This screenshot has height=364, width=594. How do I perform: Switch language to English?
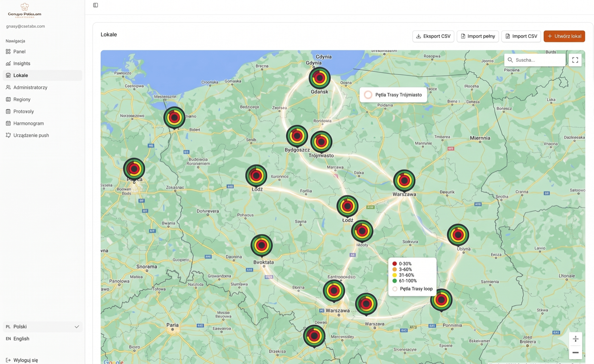coord(42,339)
